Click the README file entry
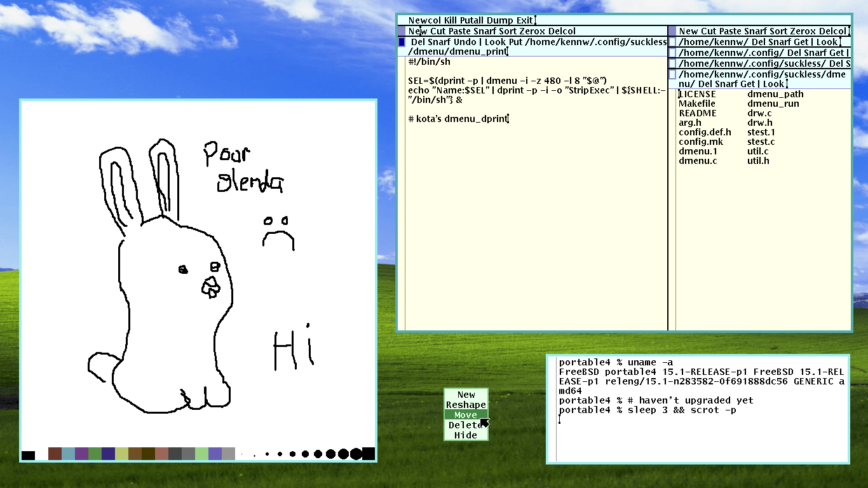The image size is (868, 488). (x=698, y=113)
